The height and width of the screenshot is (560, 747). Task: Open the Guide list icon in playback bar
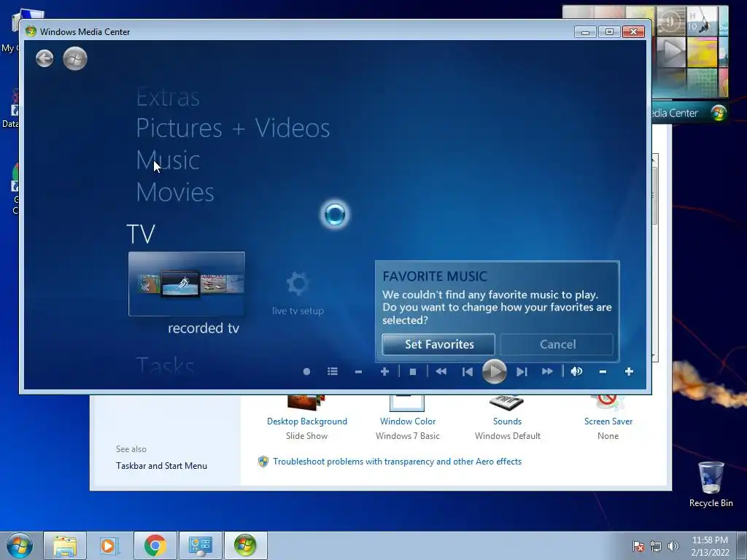pos(333,371)
